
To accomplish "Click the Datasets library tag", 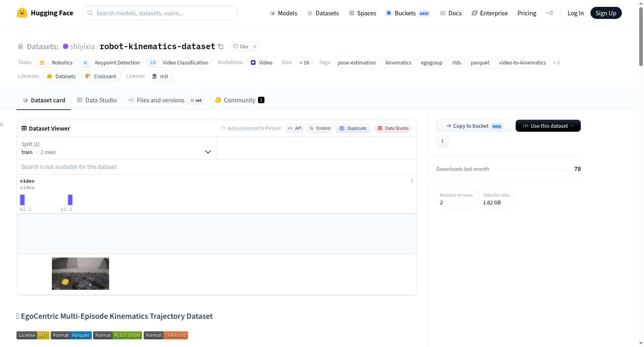I will [61, 76].
